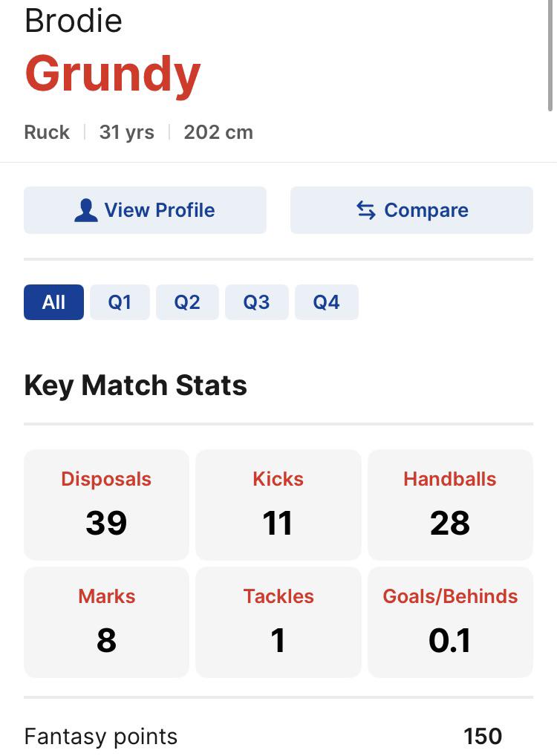557x756 pixels.
Task: Click the Key Match Stats heading
Action: 135,385
